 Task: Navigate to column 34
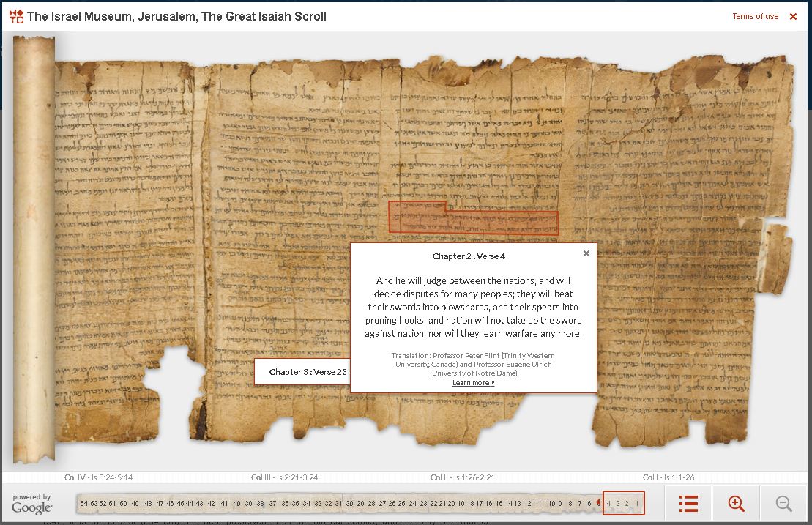click(x=307, y=503)
